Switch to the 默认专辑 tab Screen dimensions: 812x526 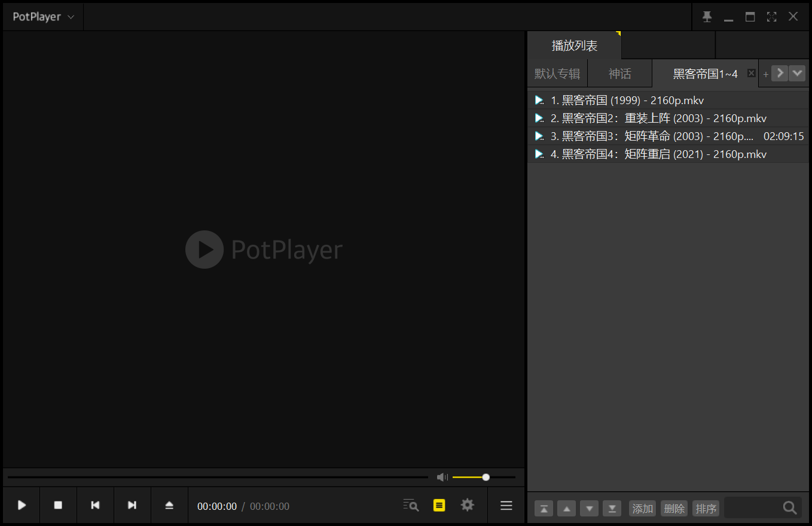pyautogui.click(x=557, y=74)
